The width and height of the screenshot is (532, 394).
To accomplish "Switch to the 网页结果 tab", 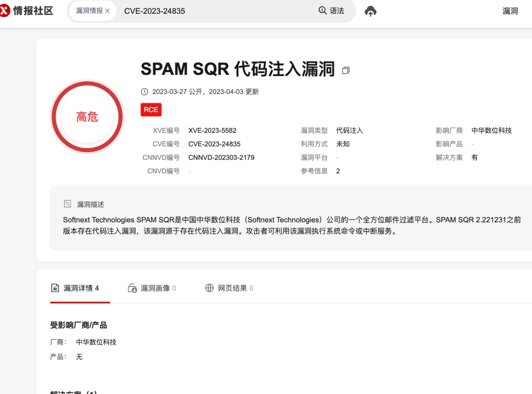I will tap(230, 288).
